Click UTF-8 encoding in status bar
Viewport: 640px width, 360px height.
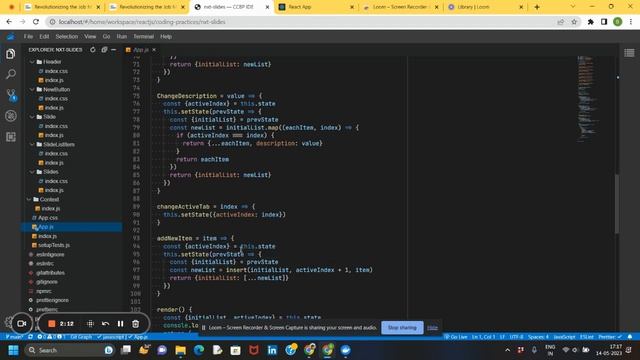[x=516, y=337]
